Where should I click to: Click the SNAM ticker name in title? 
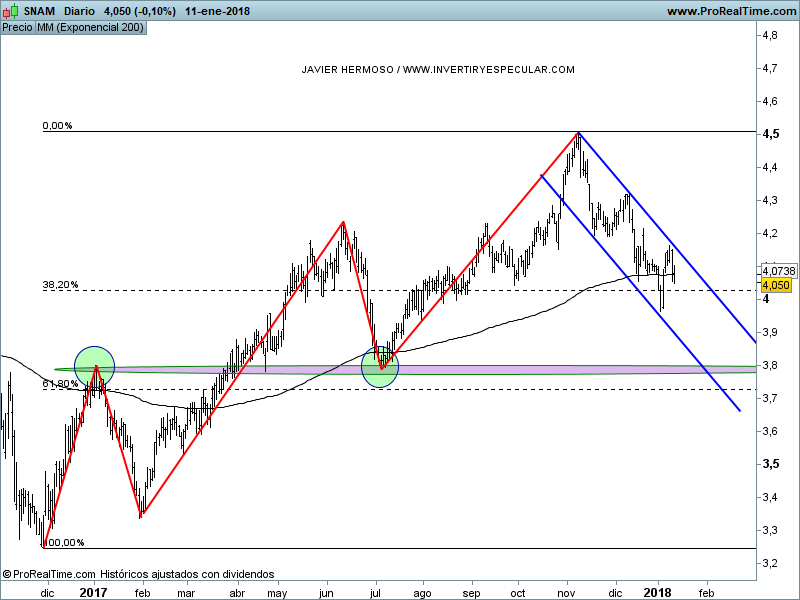click(39, 11)
